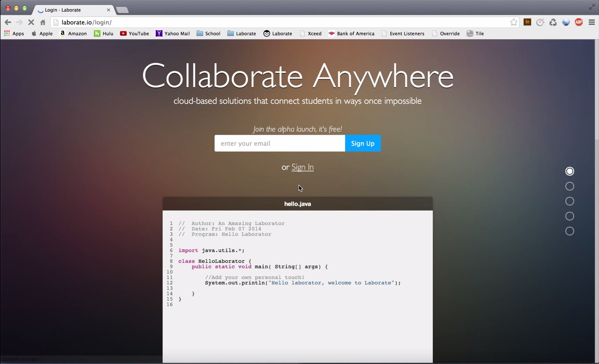Select the third carousel navigation dot
The width and height of the screenshot is (599, 364).
569,201
